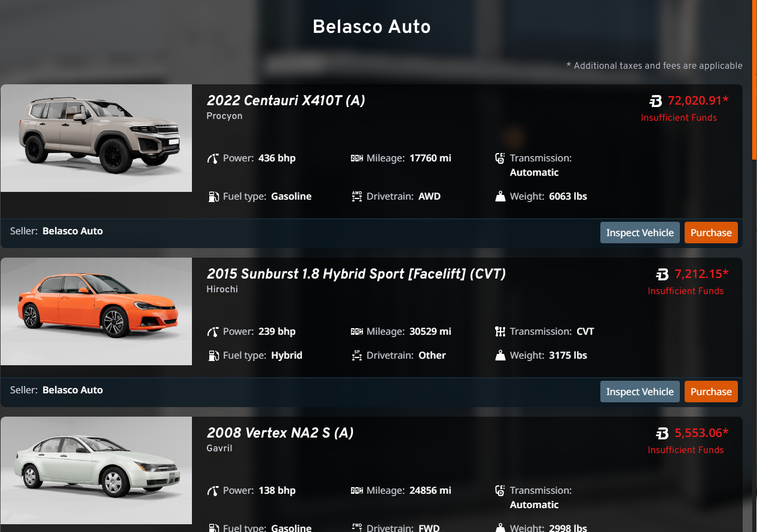Click the CVT transmission gearshift icon
This screenshot has width=757, height=532.
[500, 332]
